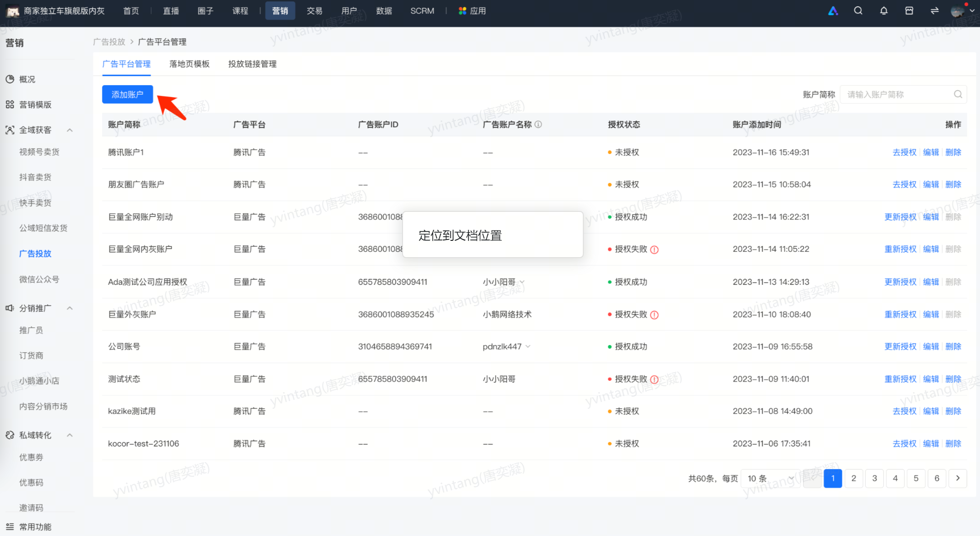Switch to the 投放链接管理 tab
This screenshot has height=536, width=980.
coord(252,64)
